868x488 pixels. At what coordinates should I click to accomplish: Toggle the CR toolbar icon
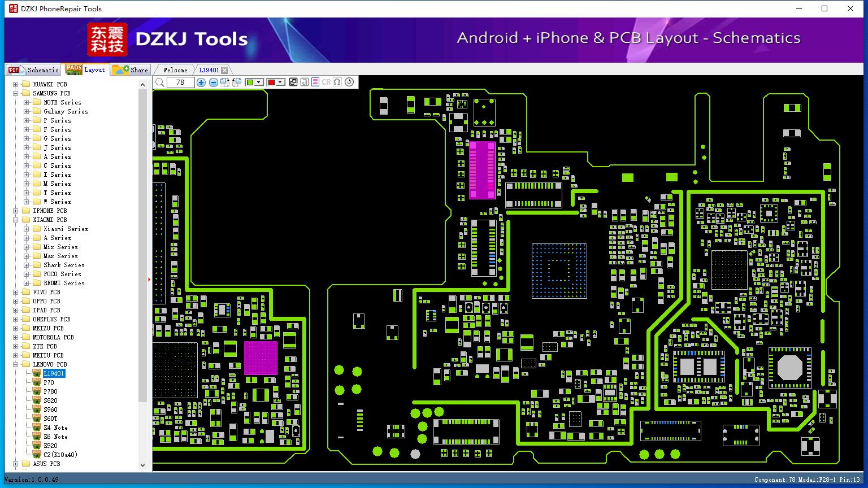point(326,82)
